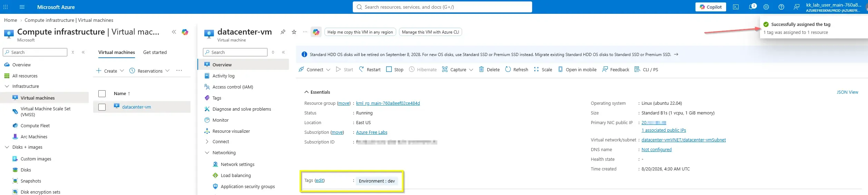
Task: Open portal settings gear
Action: coord(766,7)
